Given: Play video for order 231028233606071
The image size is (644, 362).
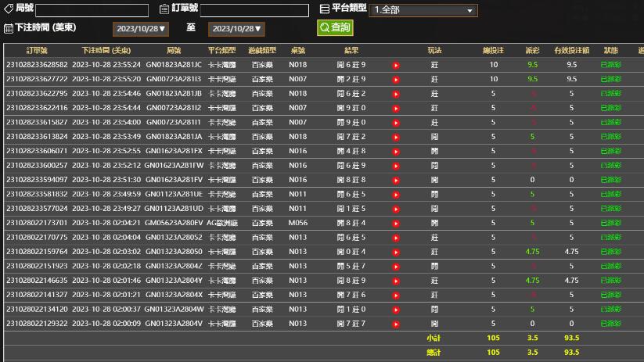Looking at the screenshot, I should [x=395, y=152].
